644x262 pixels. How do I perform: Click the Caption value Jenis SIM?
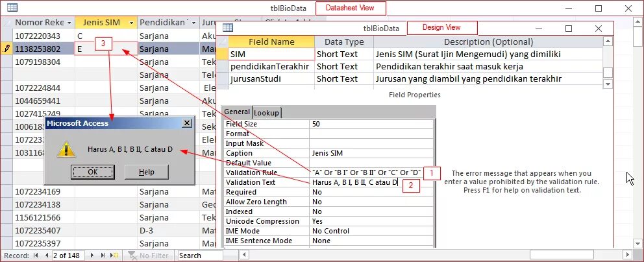(371, 153)
